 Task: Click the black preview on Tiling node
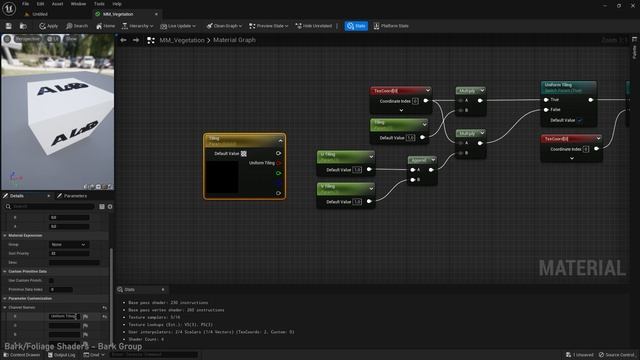(222, 177)
